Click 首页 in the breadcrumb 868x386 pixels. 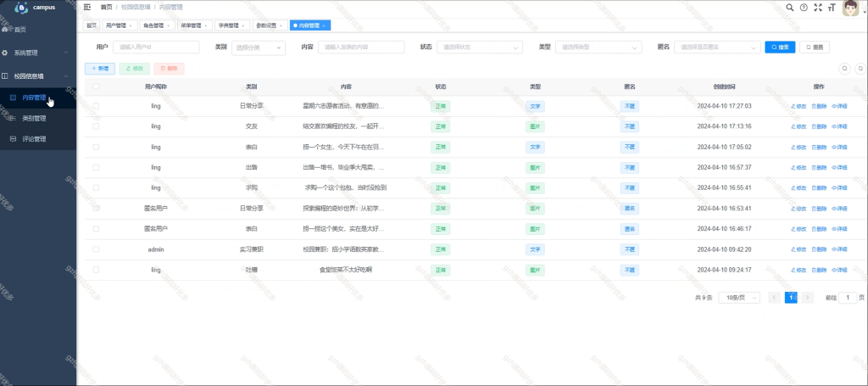(x=106, y=8)
